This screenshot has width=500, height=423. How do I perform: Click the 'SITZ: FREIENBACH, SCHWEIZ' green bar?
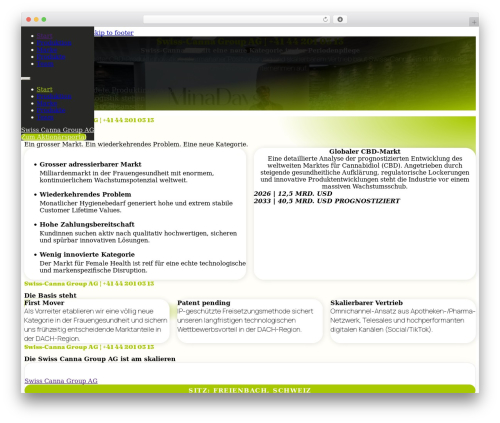250,390
